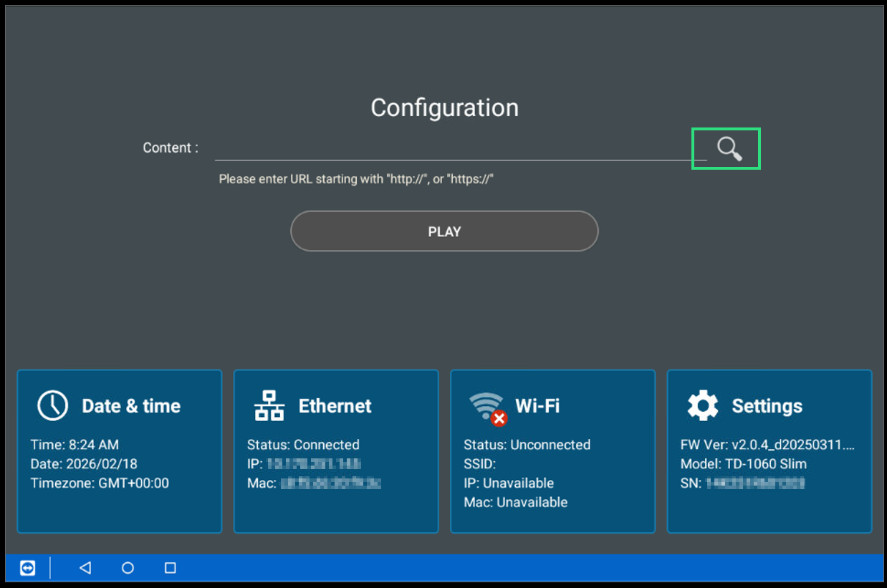Click the clock icon in Date & time

[x=52, y=405]
